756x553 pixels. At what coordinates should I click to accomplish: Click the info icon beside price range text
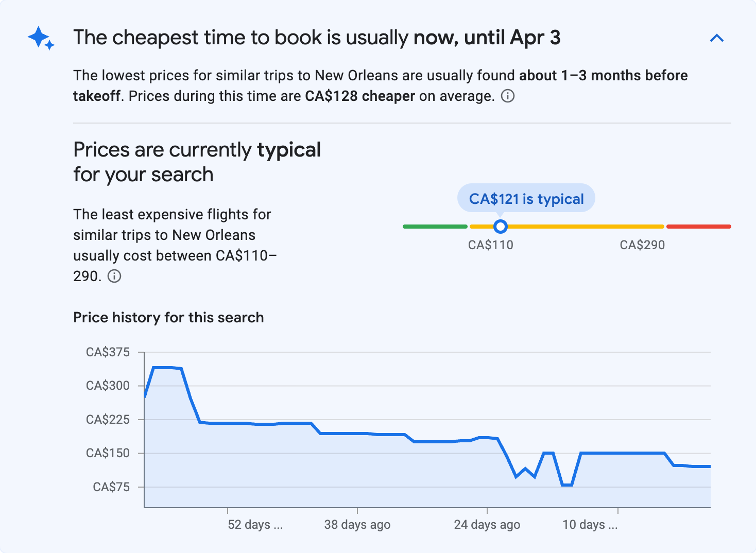(x=114, y=276)
